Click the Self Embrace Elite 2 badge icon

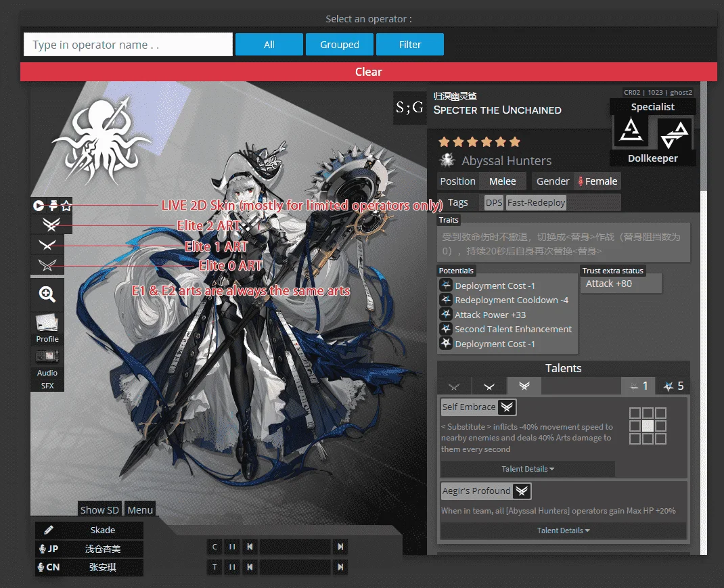pos(507,407)
